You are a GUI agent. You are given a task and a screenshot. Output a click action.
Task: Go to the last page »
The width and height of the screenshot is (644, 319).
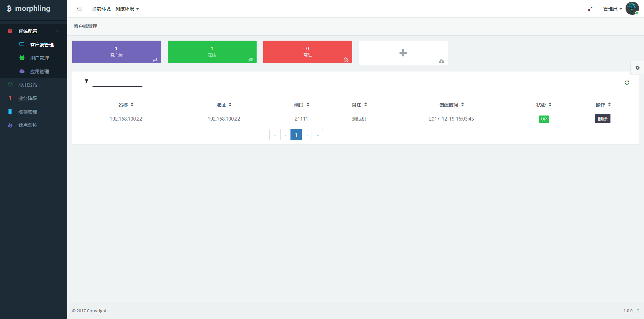pos(317,135)
